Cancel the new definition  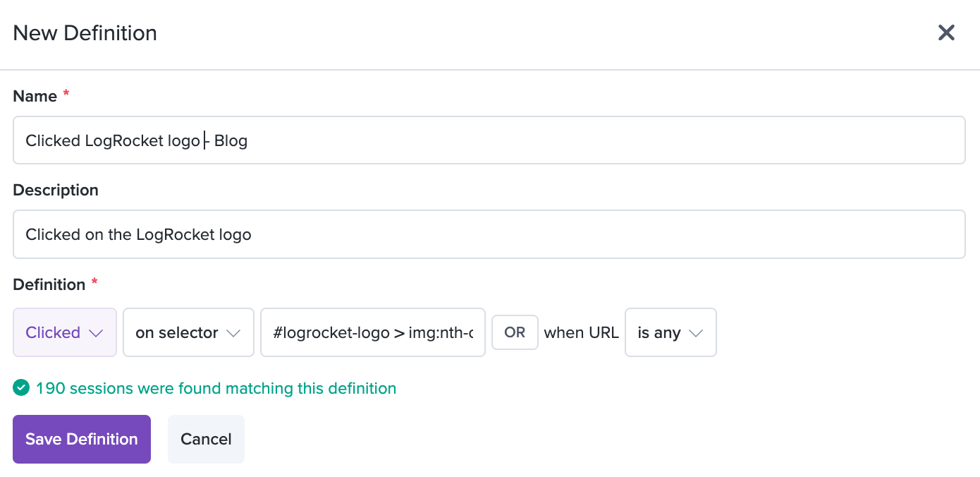[206, 439]
